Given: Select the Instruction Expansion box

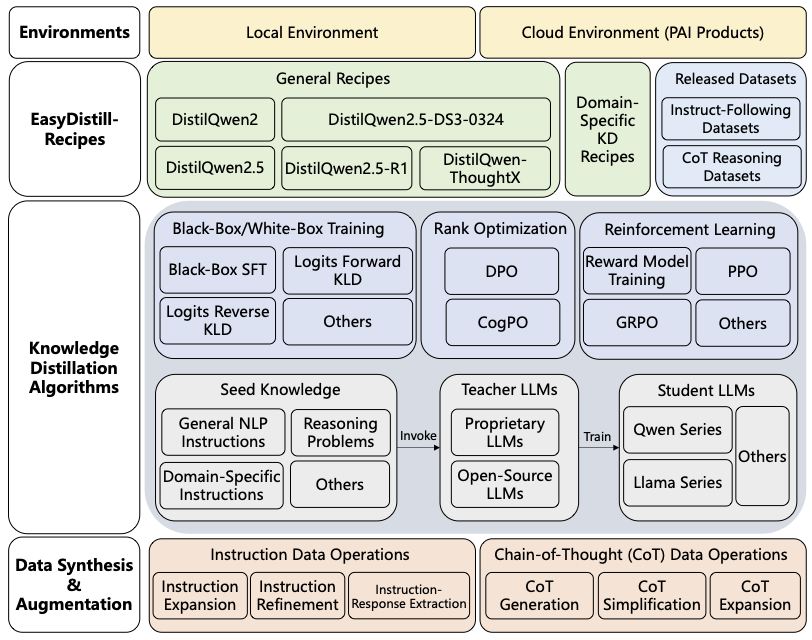Looking at the screenshot, I should (200, 595).
